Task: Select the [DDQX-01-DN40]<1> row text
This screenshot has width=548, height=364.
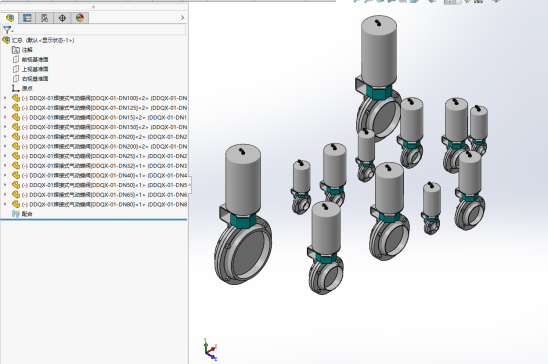Action: coord(104,175)
